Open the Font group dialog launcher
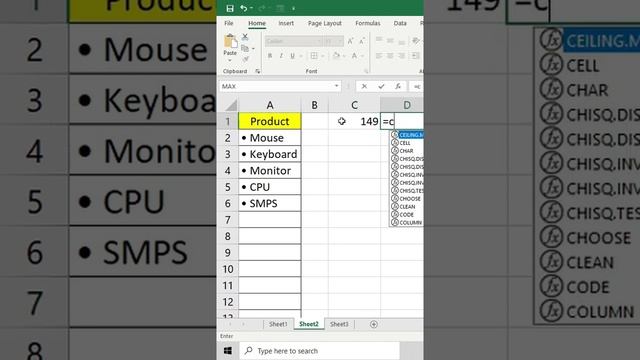Image resolution: width=640 pixels, height=360 pixels. click(x=366, y=71)
